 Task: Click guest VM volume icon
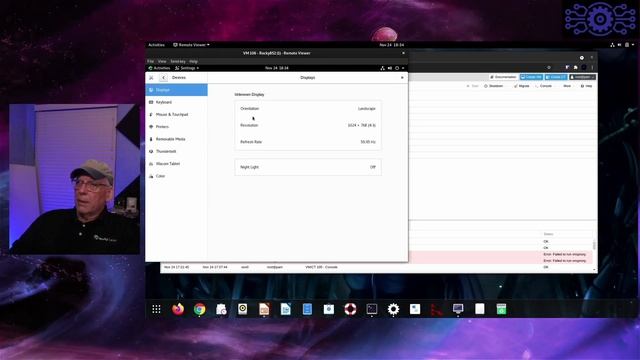coord(390,68)
